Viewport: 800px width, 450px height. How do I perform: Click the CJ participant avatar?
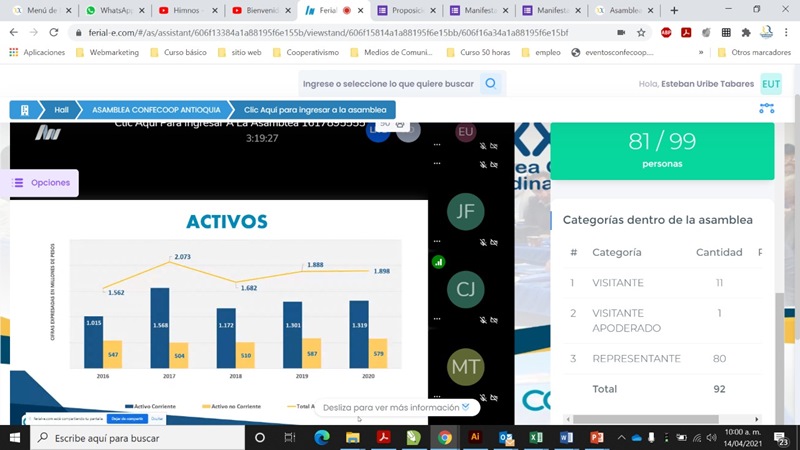click(x=465, y=289)
